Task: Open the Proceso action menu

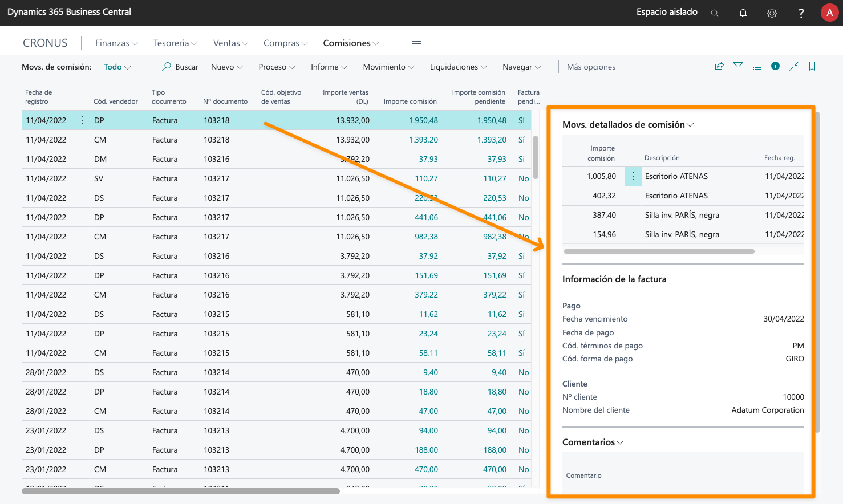Action: click(x=277, y=67)
